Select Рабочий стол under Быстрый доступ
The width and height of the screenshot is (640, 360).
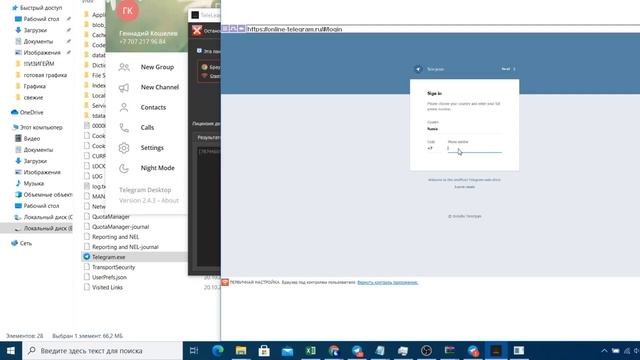click(41, 19)
